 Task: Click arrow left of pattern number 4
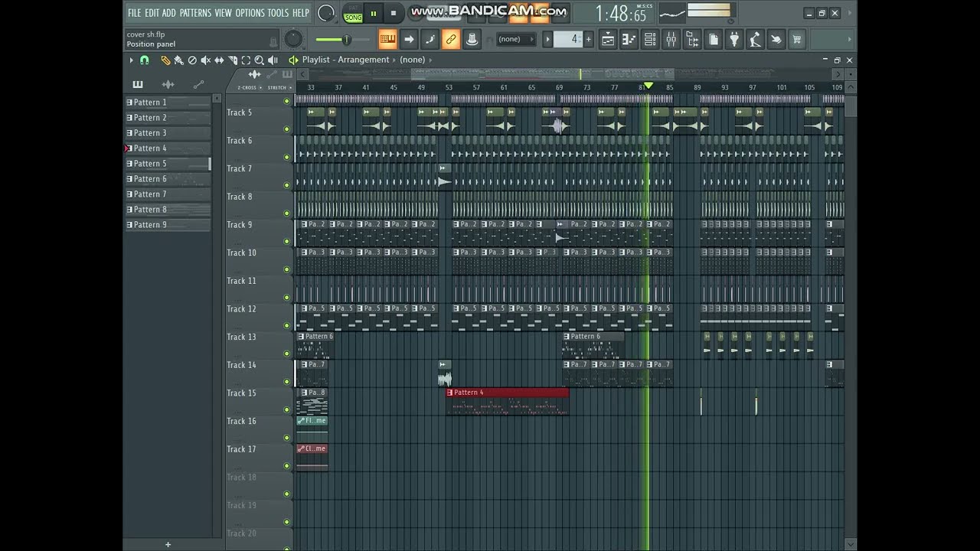tap(547, 39)
